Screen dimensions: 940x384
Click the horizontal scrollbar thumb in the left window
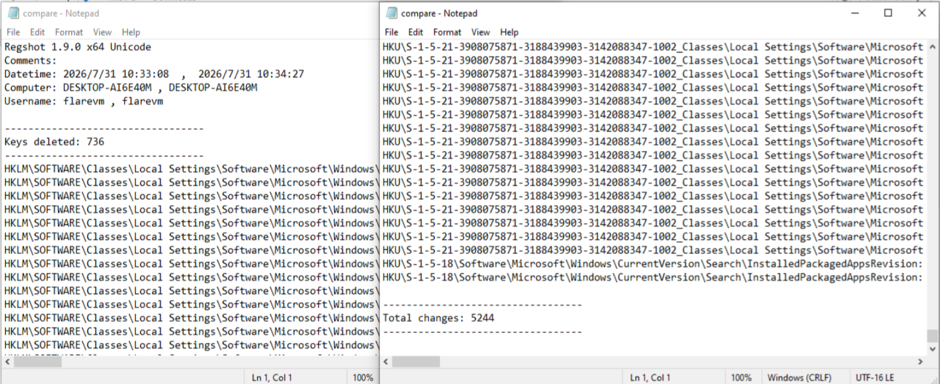38,362
